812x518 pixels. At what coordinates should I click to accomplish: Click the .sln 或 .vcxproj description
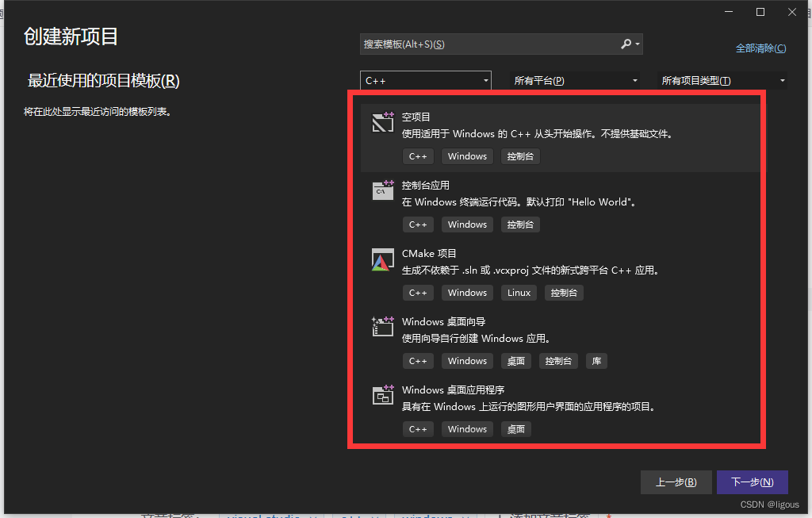point(530,271)
